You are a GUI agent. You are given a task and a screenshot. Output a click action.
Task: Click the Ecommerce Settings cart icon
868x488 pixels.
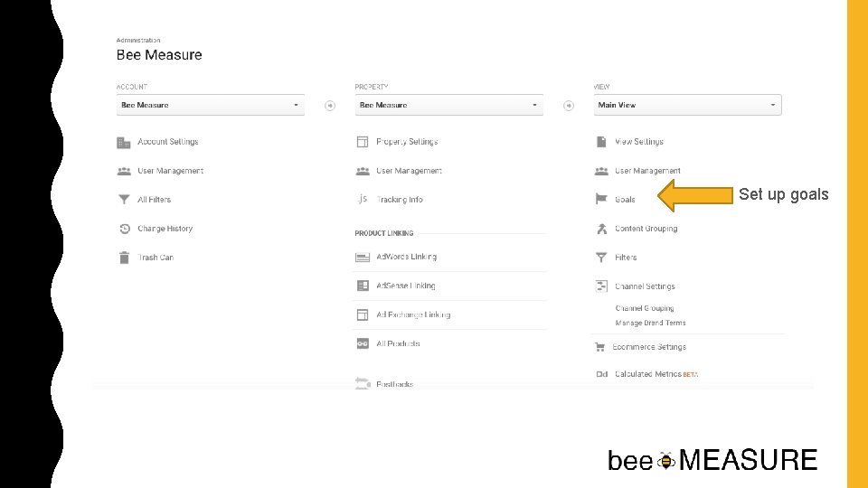pos(599,347)
